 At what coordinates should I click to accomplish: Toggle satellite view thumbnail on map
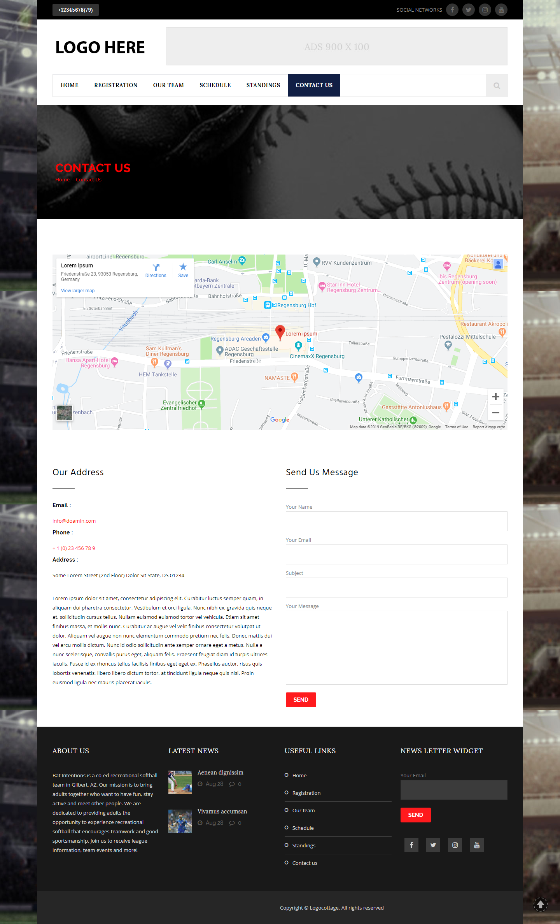[x=65, y=413]
